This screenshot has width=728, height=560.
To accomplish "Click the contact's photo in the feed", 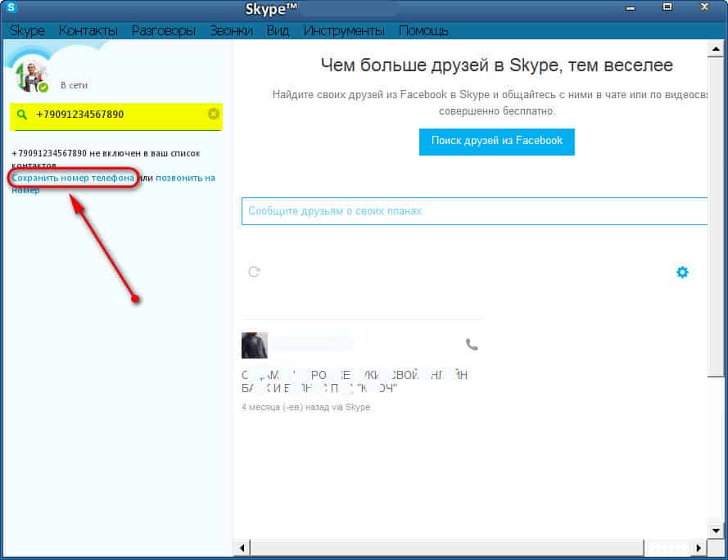I will (255, 345).
